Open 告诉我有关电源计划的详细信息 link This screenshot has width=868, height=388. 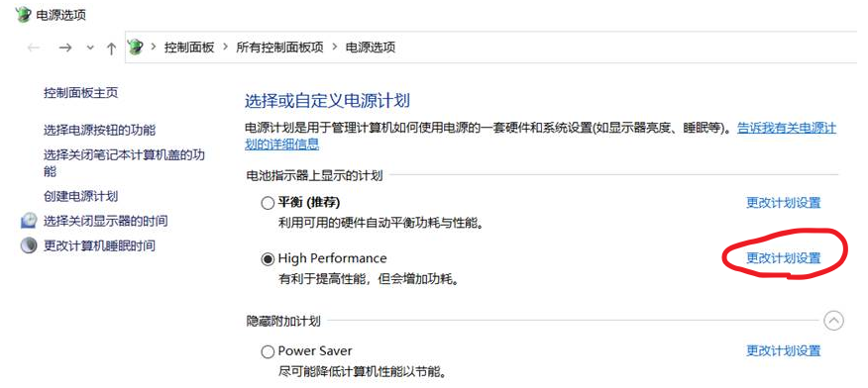pyautogui.click(x=540, y=137)
